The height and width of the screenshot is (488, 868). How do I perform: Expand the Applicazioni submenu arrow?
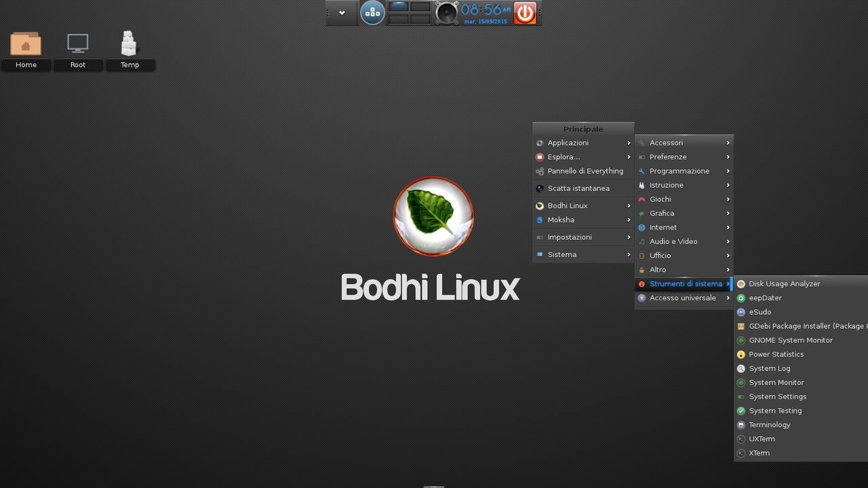629,143
